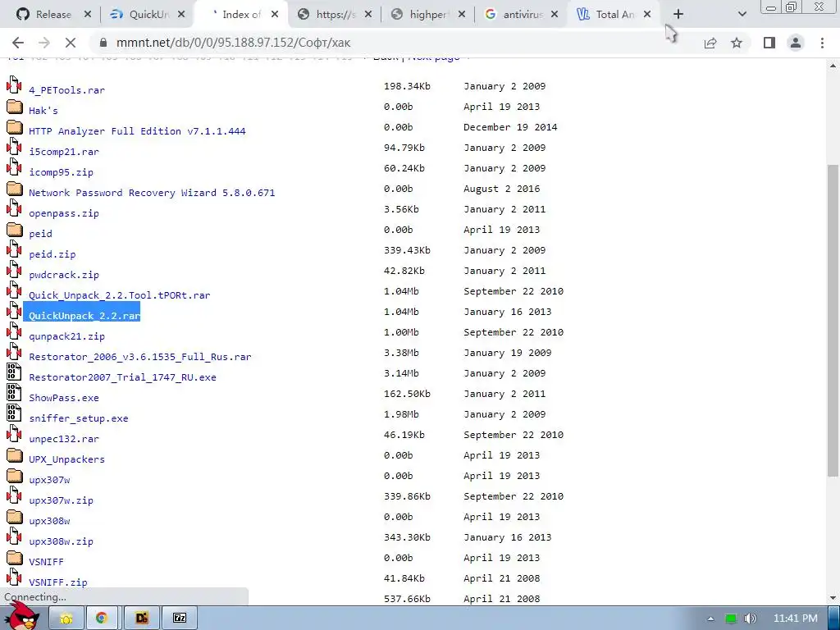Click the address bar URL field

point(396,43)
